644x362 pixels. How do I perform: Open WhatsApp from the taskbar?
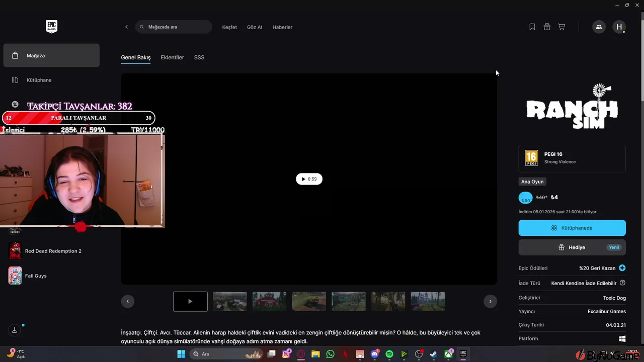[x=330, y=354]
